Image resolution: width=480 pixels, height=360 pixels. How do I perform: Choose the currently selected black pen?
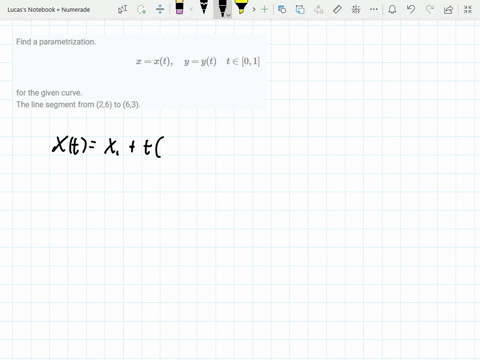click(x=221, y=8)
